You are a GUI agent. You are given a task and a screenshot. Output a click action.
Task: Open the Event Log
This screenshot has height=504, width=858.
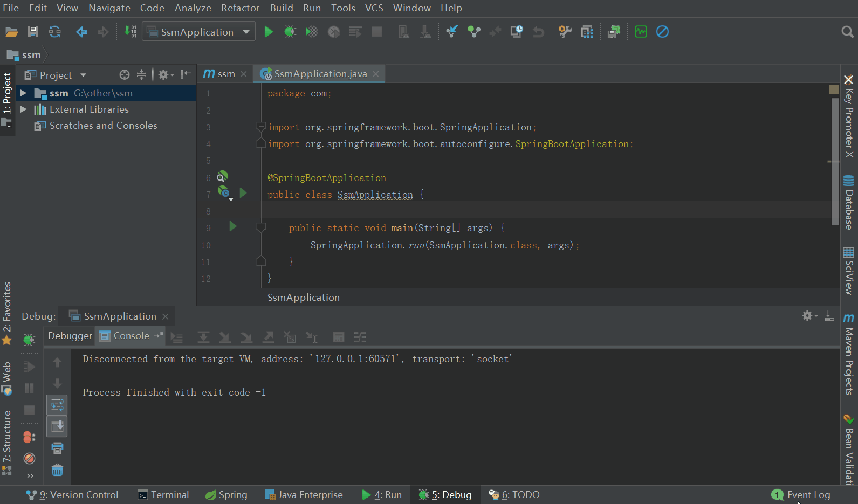(801, 495)
